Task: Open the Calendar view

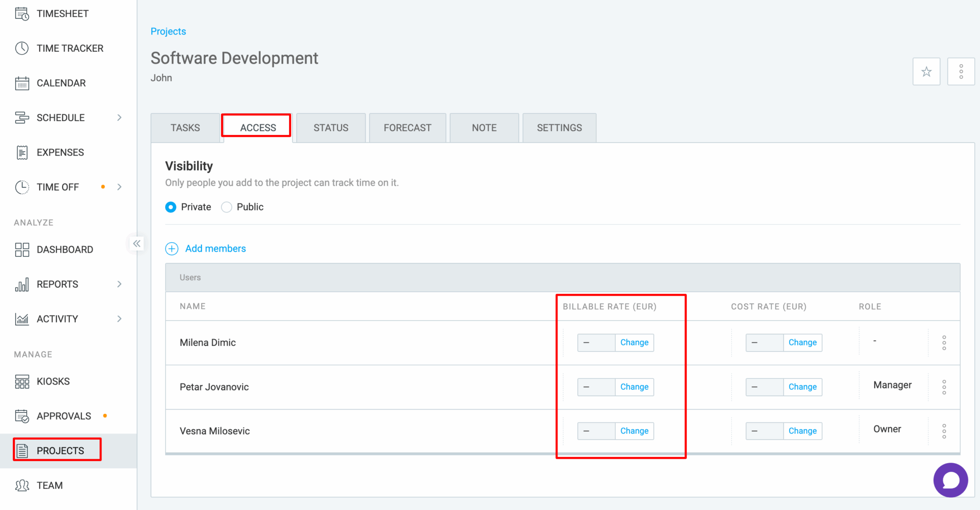Action: [61, 83]
